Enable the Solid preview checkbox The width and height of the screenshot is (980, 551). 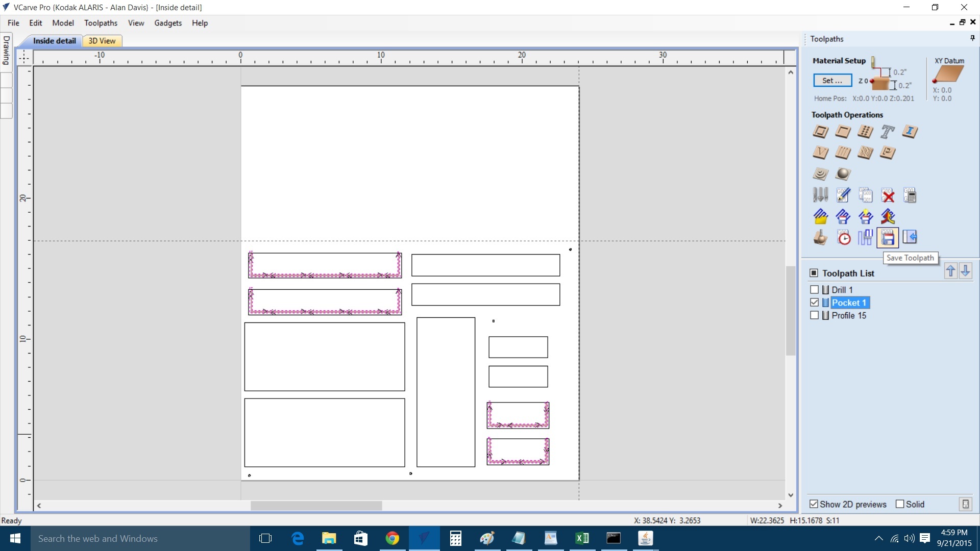coord(900,504)
